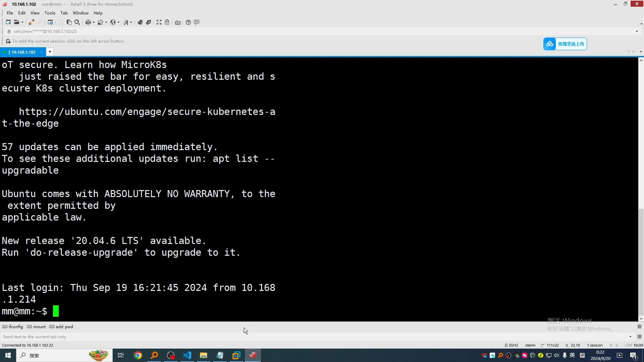644x362 pixels.
Task: Expand the color scheme dropdown arrow
Action: click(x=106, y=22)
